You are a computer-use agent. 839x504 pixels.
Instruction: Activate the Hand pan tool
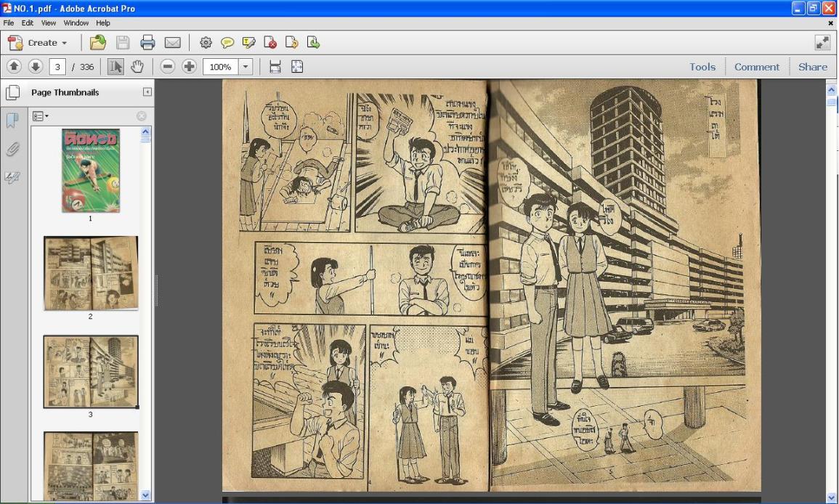pyautogui.click(x=137, y=66)
